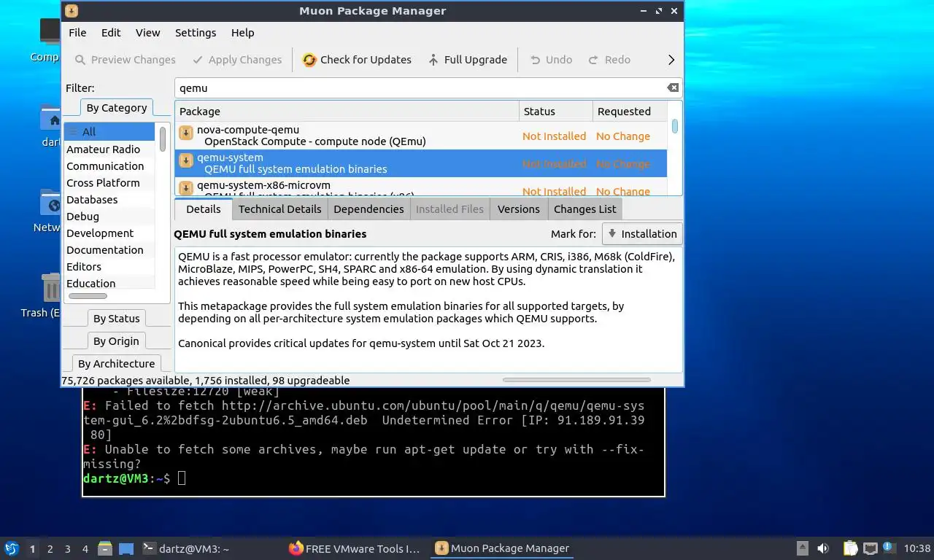Click the qemu-system-x86-microvm package icon
Image resolution: width=934 pixels, height=560 pixels.
186,188
